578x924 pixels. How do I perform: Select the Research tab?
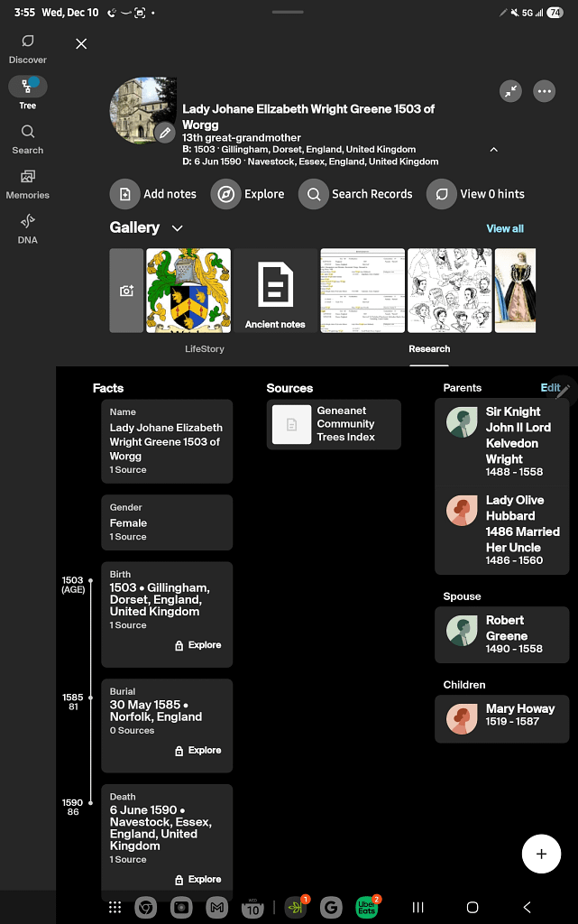(429, 348)
